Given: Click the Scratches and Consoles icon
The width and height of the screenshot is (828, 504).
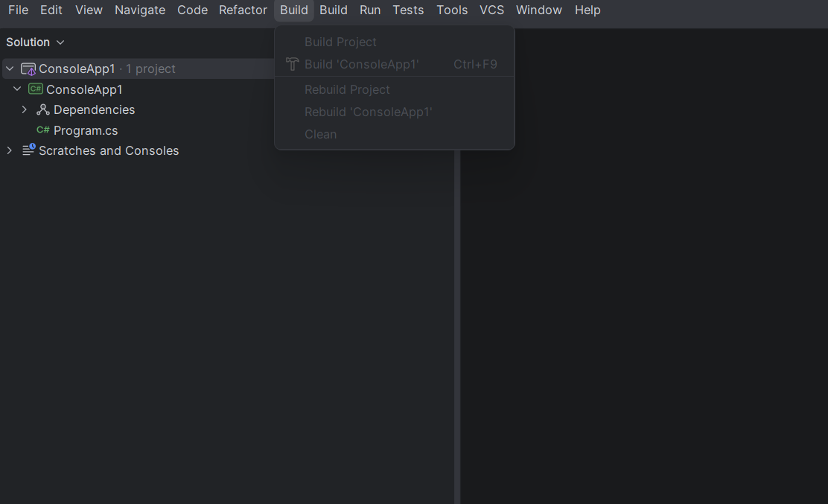Looking at the screenshot, I should [x=28, y=150].
